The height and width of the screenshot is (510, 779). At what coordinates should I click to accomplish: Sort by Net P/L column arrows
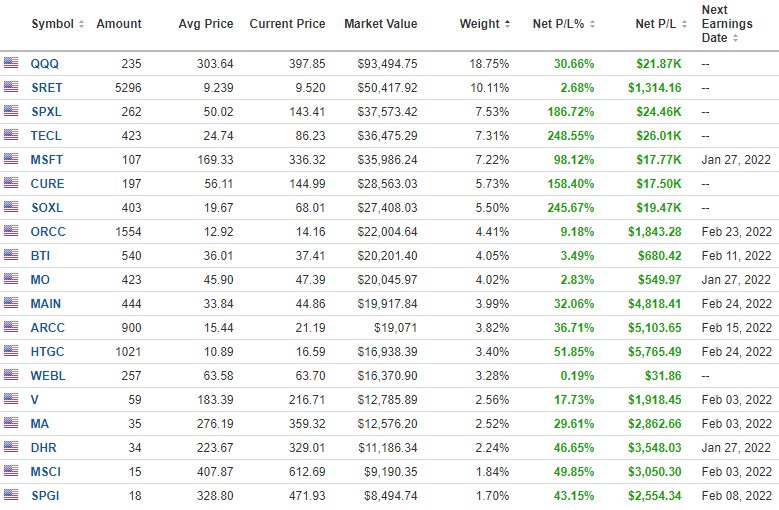tap(685, 24)
